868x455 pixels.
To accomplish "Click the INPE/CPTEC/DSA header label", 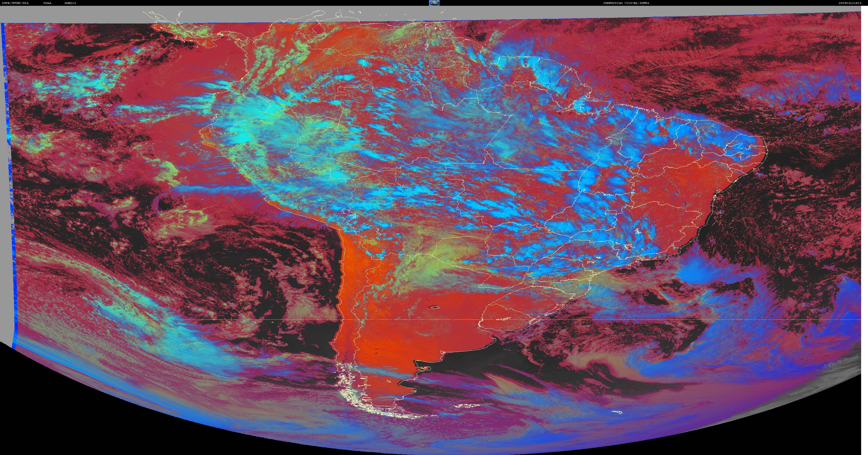I will [15, 3].
